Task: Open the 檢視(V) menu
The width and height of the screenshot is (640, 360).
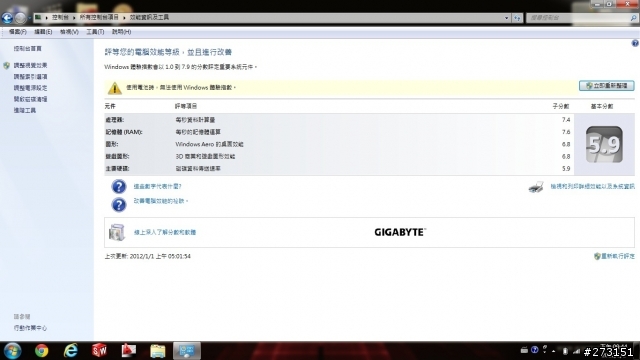Action: pyautogui.click(x=69, y=32)
